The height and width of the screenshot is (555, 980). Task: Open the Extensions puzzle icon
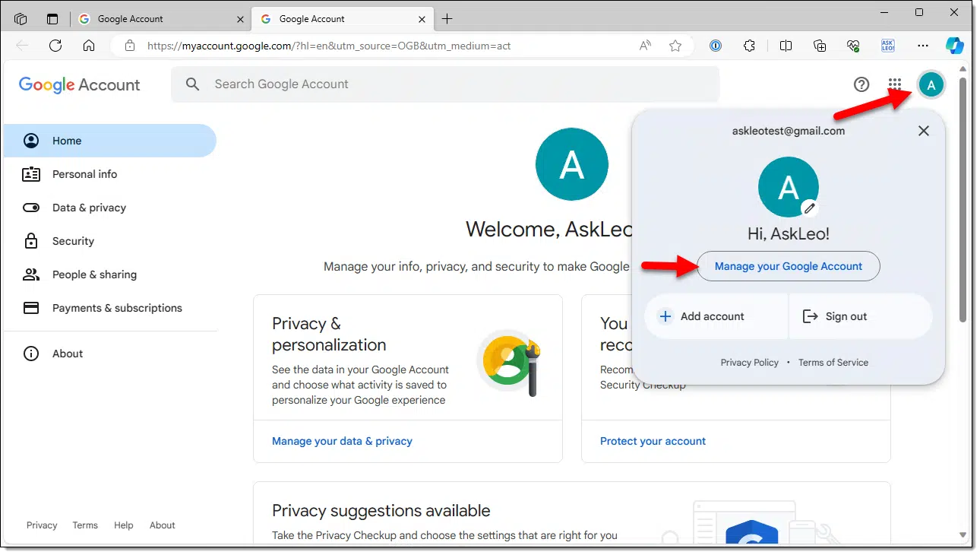[750, 46]
